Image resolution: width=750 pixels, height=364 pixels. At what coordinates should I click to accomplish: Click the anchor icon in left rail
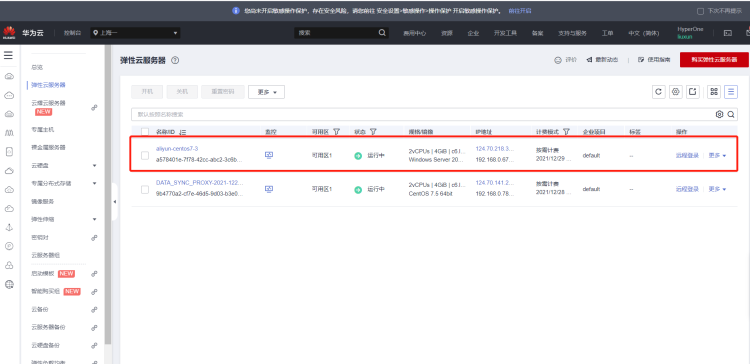(x=9, y=227)
